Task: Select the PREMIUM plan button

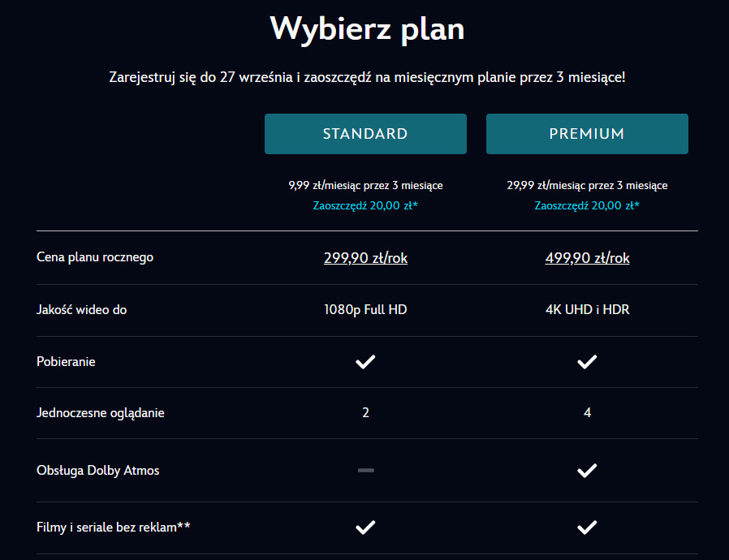Action: coord(587,134)
